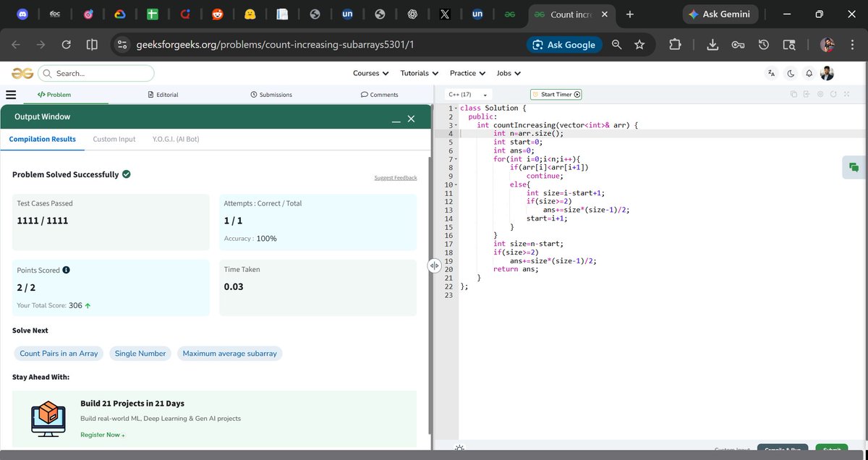This screenshot has height=460, width=868.
Task: Click the editor import/export code icon
Action: tap(807, 95)
